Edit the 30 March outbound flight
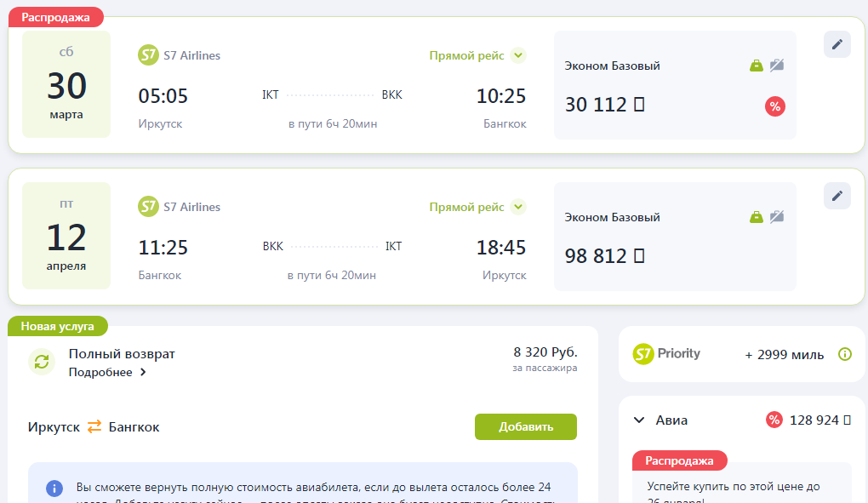Image resolution: width=868 pixels, height=503 pixels. pyautogui.click(x=837, y=44)
